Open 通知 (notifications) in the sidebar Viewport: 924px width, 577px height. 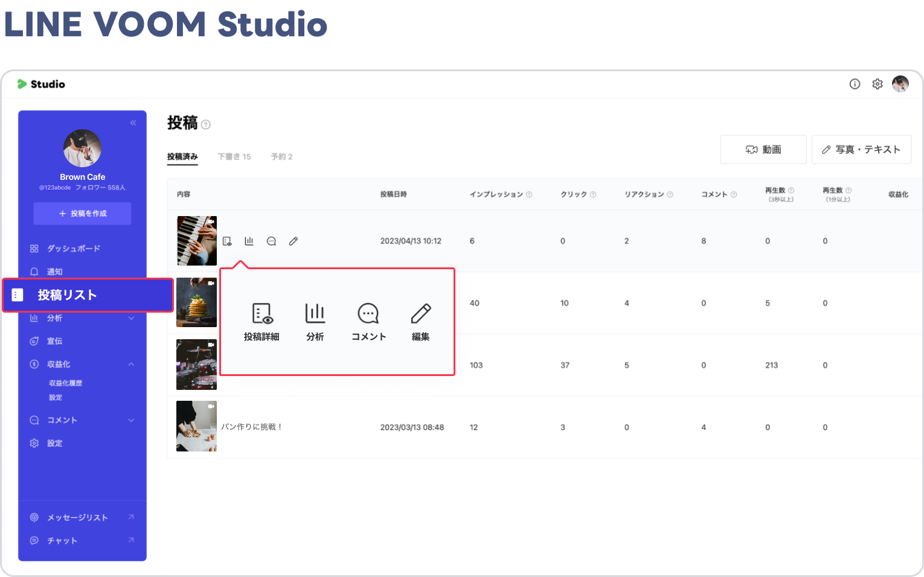point(56,271)
